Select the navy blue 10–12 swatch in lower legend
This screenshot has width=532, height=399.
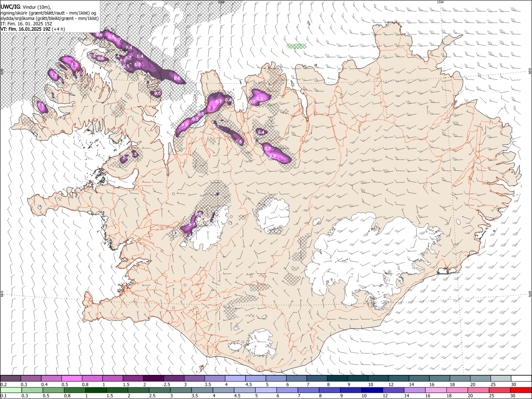372,390
